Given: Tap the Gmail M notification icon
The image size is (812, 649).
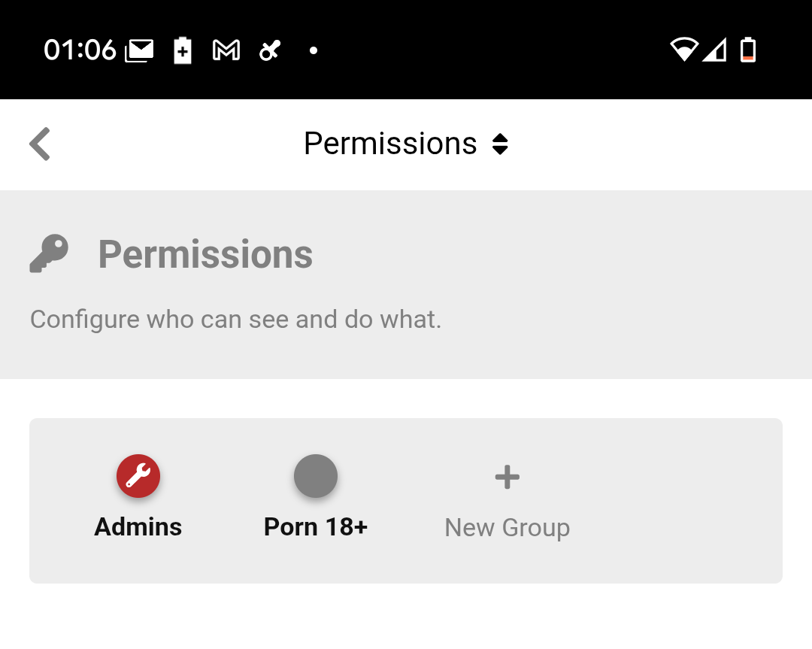Looking at the screenshot, I should pyautogui.click(x=226, y=50).
